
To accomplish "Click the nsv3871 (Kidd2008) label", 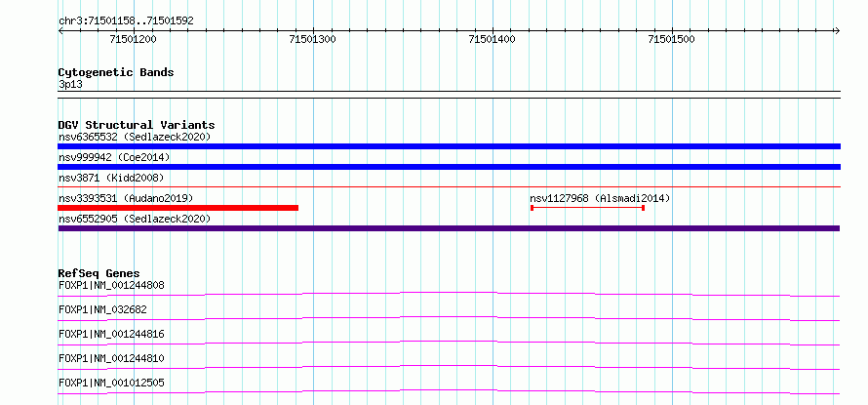I will (x=111, y=178).
